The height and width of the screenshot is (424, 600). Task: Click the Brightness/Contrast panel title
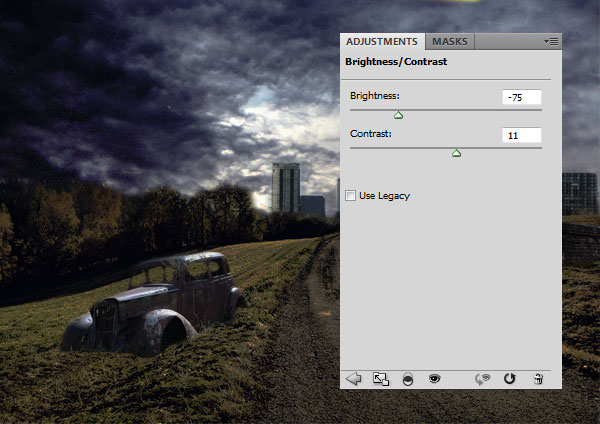(x=396, y=62)
